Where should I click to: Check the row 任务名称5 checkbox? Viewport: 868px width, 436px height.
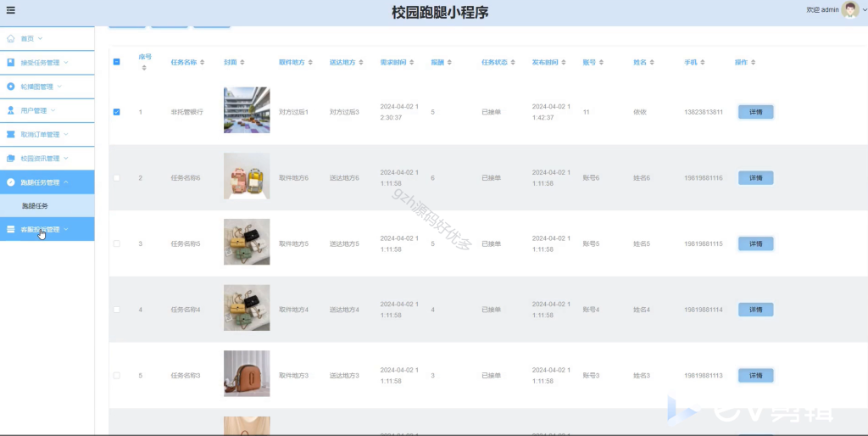[116, 243]
